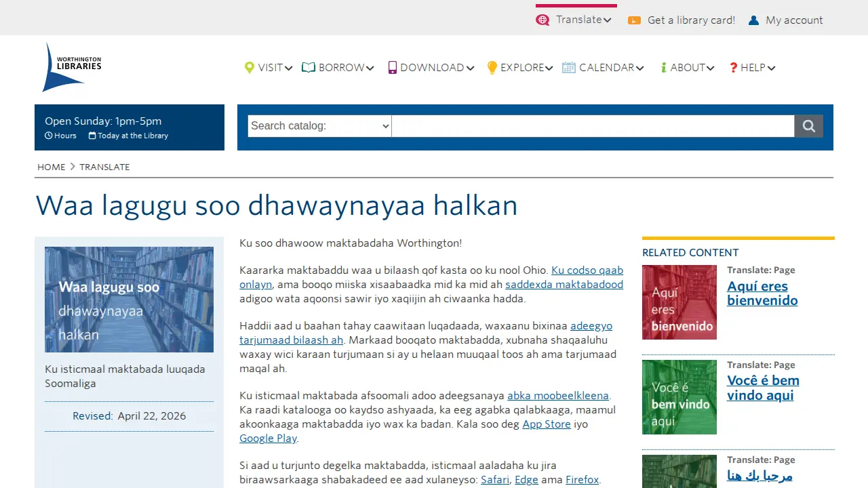868x488 pixels.
Task: Click the Translate globe icon
Action: (542, 20)
